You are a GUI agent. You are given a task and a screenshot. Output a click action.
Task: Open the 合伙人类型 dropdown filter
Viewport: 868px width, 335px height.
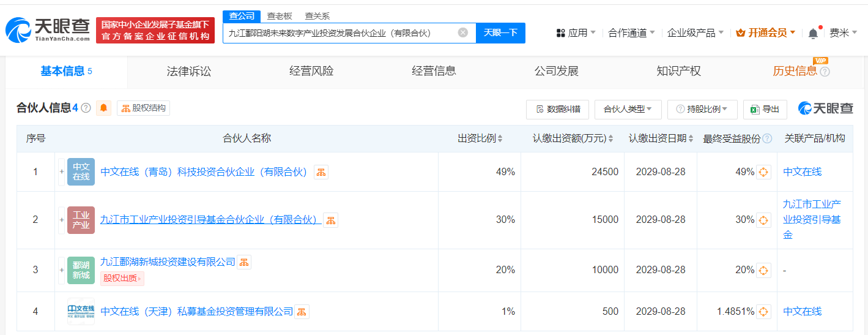click(x=628, y=109)
